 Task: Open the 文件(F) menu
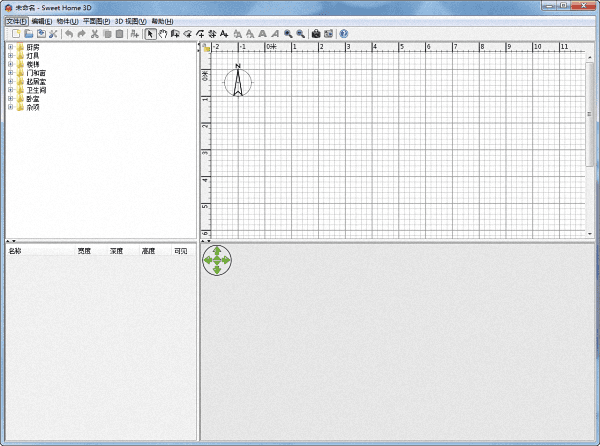click(16, 20)
